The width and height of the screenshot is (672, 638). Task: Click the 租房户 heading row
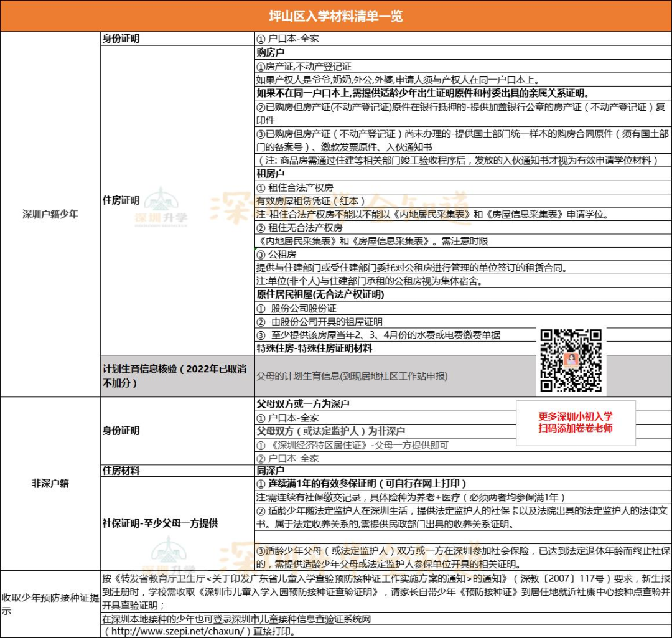463,174
